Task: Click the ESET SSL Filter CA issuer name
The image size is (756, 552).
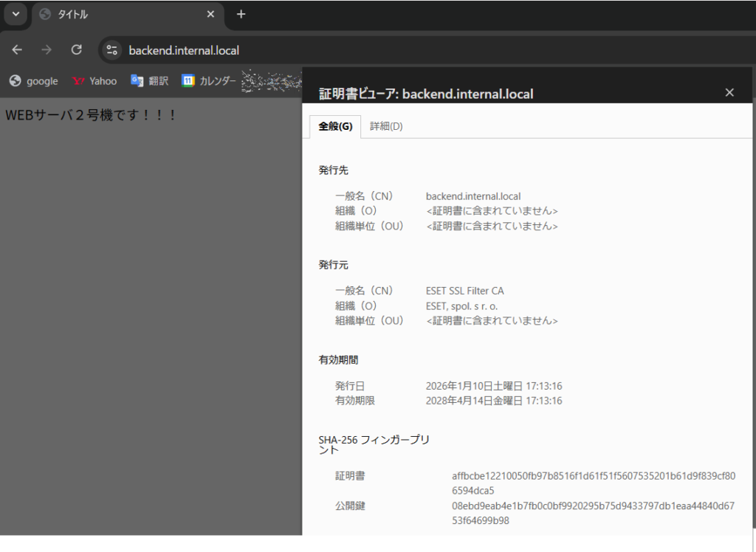Action: [x=465, y=291]
